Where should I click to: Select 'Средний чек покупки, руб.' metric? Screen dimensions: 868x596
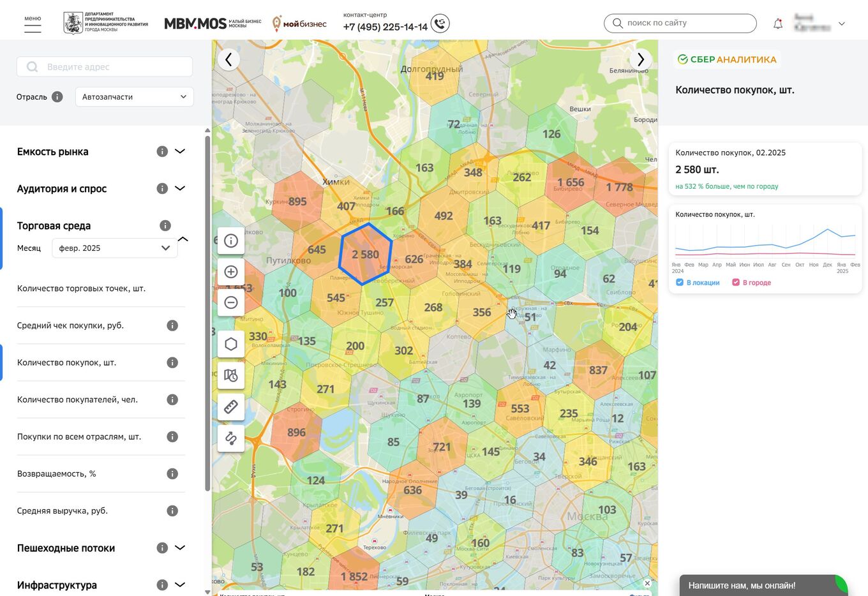pos(70,325)
